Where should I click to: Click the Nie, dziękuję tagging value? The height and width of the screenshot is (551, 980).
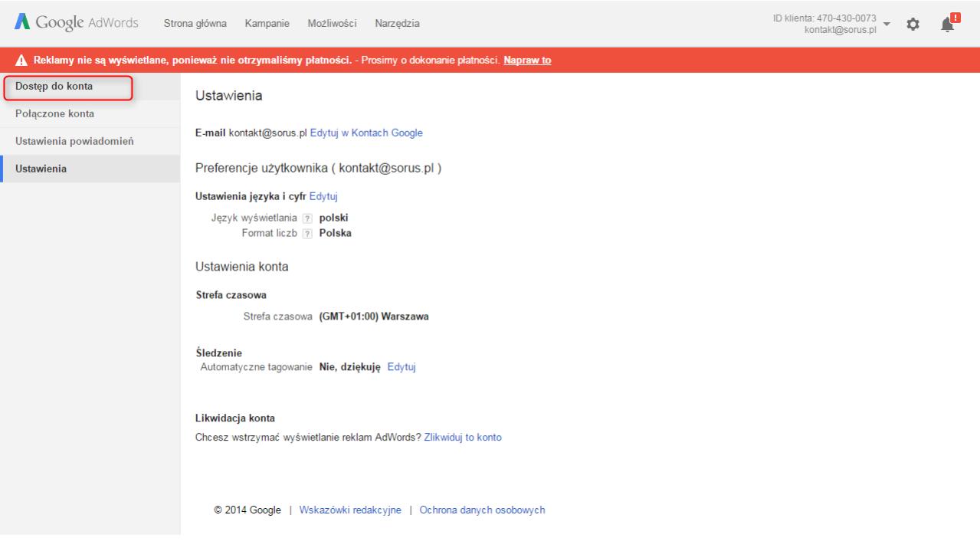[350, 366]
